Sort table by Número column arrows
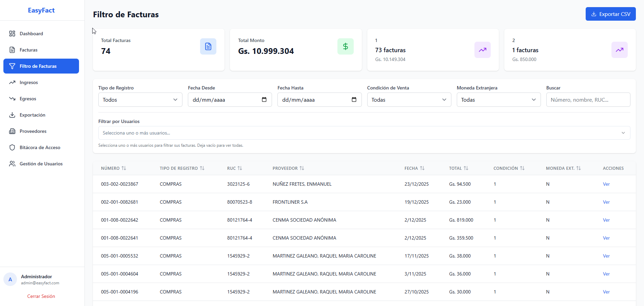644x306 pixels. [x=124, y=168]
